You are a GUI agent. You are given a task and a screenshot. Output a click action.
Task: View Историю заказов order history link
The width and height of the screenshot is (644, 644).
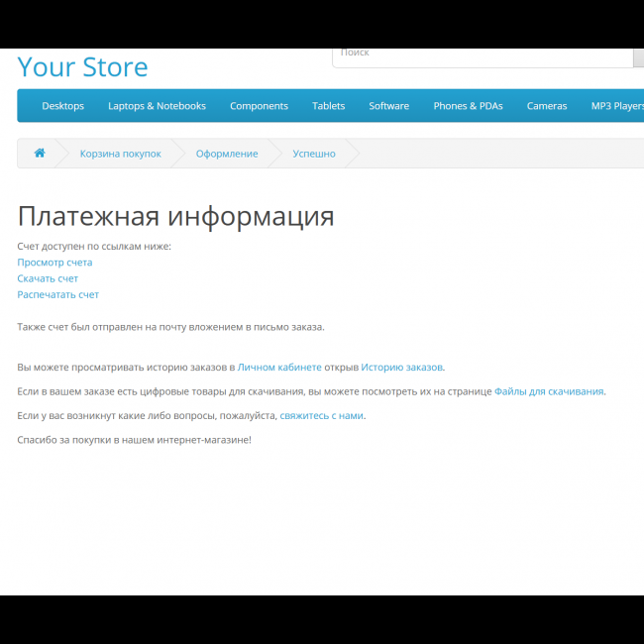[401, 367]
